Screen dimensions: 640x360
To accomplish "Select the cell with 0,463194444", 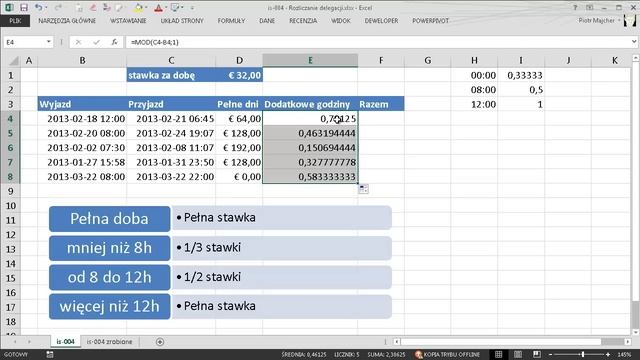I will pos(310,133).
